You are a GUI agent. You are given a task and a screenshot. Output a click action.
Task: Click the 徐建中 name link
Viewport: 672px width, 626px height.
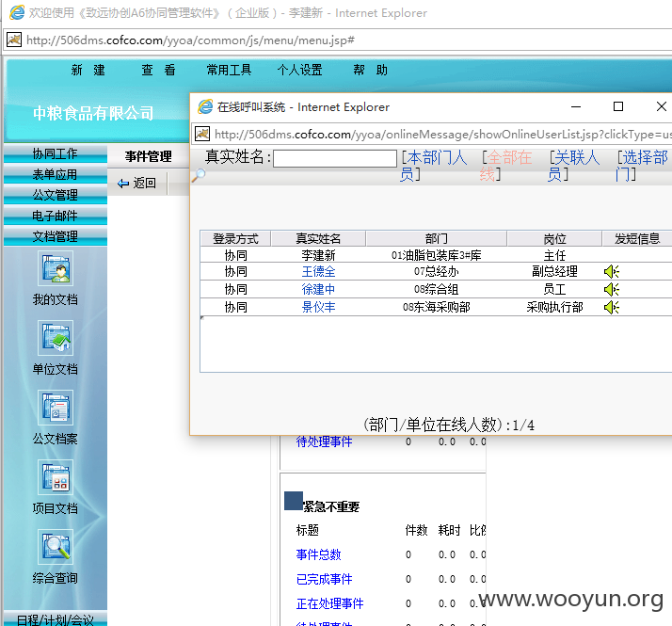pos(318,289)
